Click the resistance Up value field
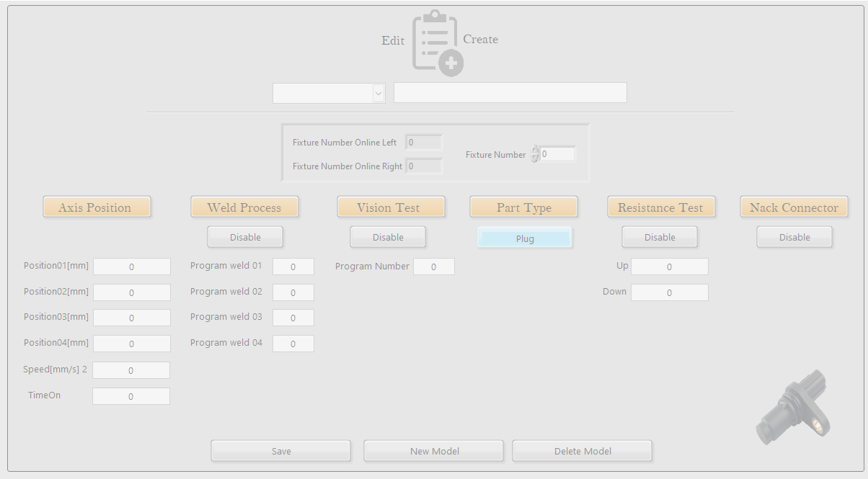 pos(669,267)
